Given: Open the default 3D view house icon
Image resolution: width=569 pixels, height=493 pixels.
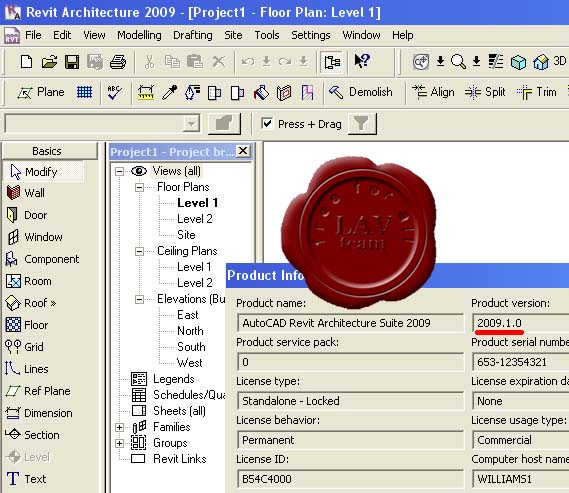Looking at the screenshot, I should pyautogui.click(x=541, y=62).
